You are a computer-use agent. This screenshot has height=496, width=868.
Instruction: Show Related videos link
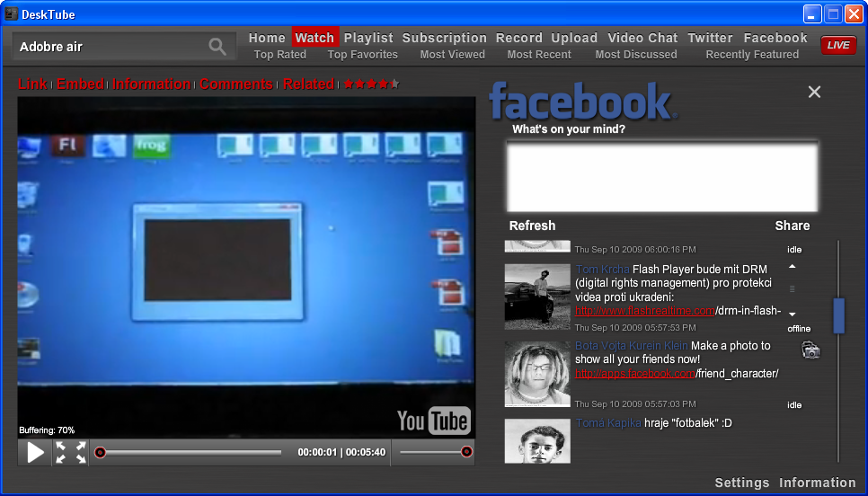click(x=308, y=84)
